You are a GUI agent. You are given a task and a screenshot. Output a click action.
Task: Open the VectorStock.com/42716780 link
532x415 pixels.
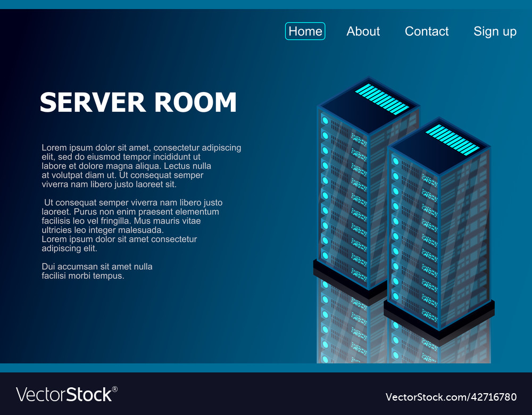coord(451,397)
